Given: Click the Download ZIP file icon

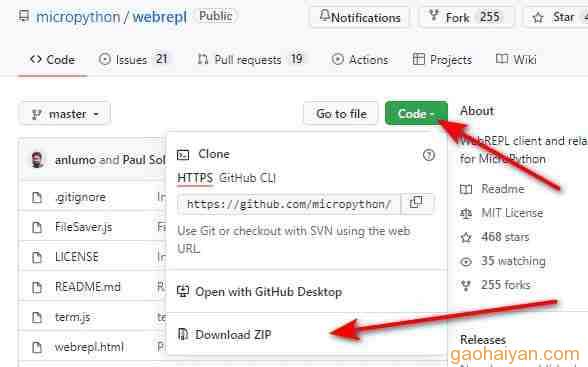Looking at the screenshot, I should click(x=183, y=334).
